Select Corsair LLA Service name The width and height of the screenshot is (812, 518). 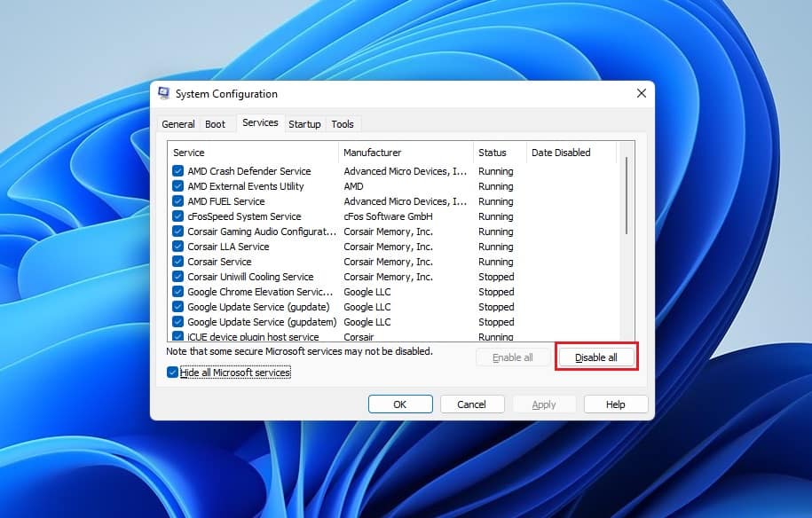coord(228,247)
